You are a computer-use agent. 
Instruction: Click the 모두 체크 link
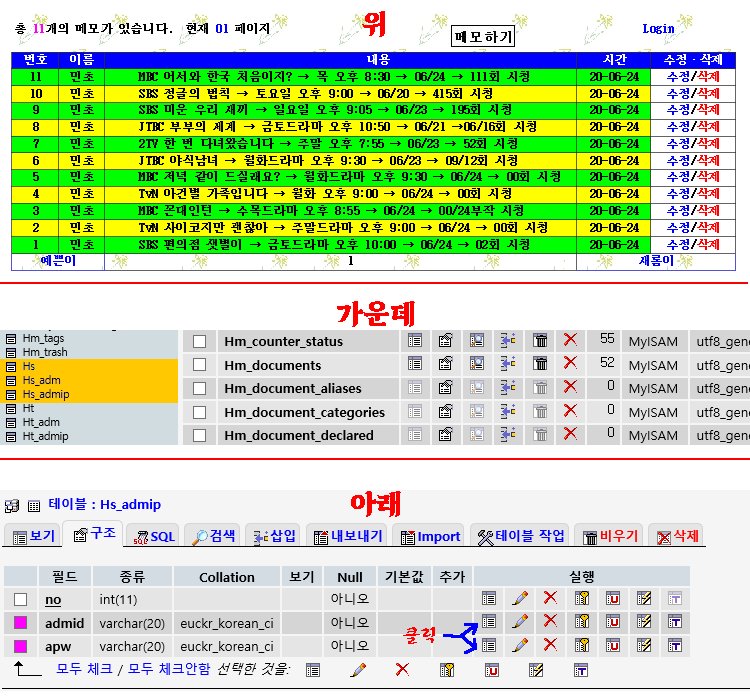click(x=84, y=668)
